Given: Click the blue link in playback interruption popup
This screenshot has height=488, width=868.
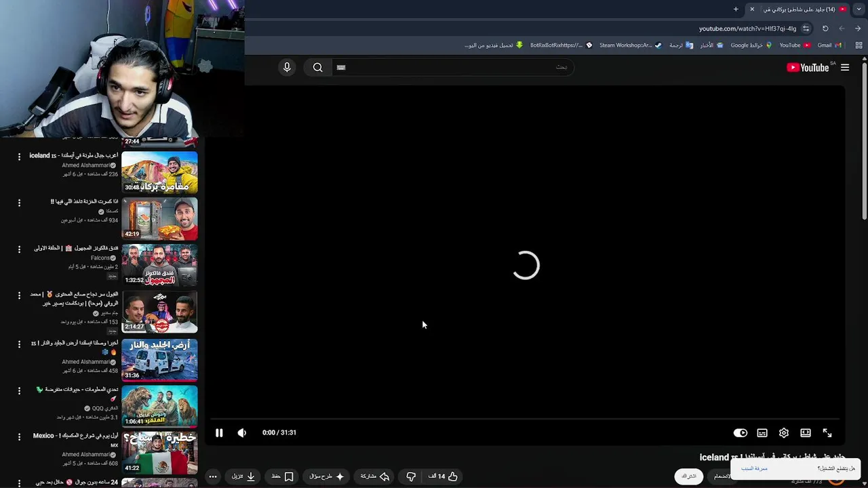Looking at the screenshot, I should coord(754,468).
